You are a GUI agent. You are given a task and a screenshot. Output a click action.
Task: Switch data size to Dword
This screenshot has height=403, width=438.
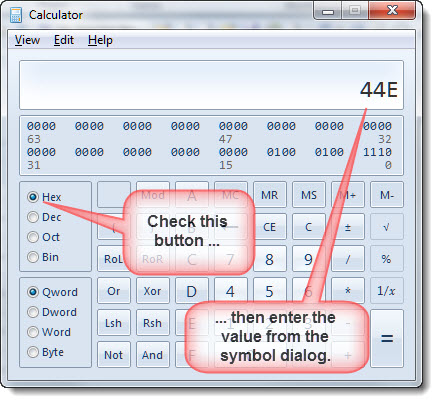point(52,312)
